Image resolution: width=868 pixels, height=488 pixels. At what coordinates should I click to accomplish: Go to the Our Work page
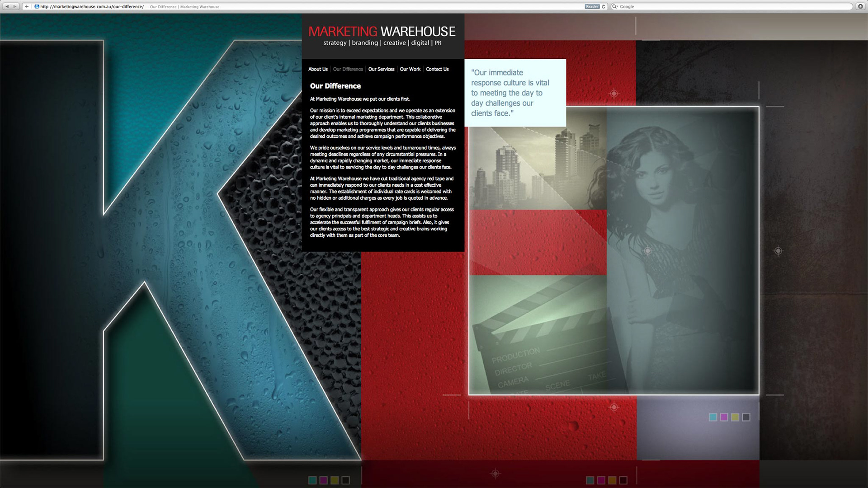[410, 69]
